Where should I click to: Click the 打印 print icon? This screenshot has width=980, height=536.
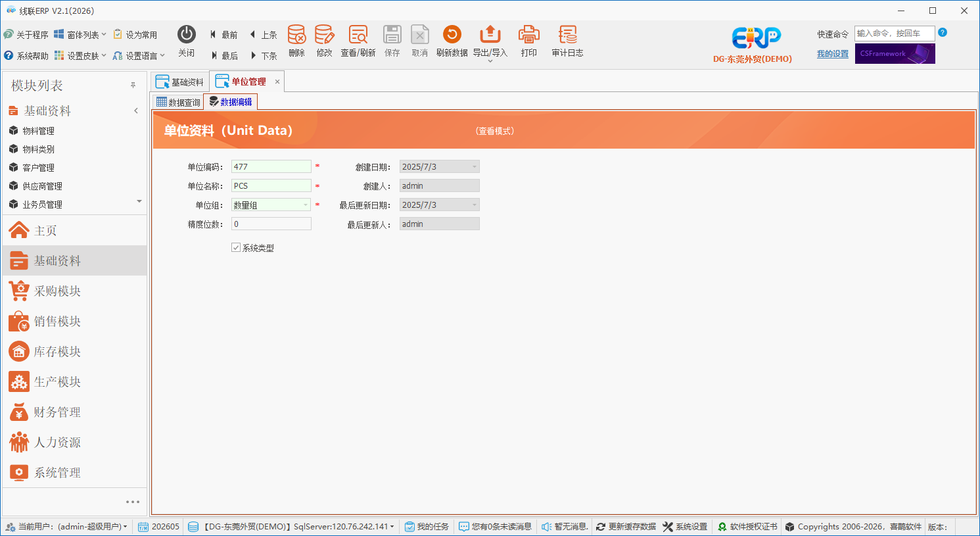coord(528,34)
